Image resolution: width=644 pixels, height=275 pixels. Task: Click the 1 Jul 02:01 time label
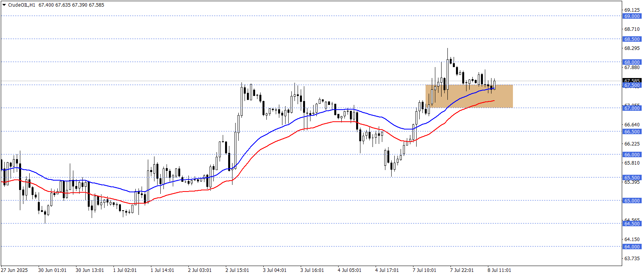pyautogui.click(x=125, y=270)
